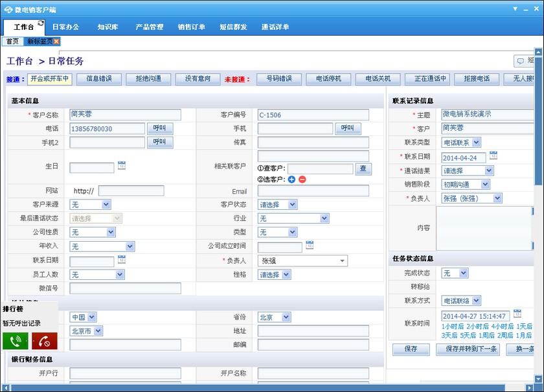Click the 电话停机 button
Viewport: 544px width, 392px height.
click(328, 79)
